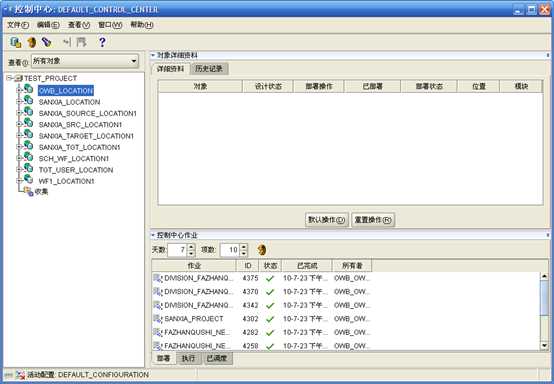Switch to the 执行 jobs tab

tap(188, 358)
